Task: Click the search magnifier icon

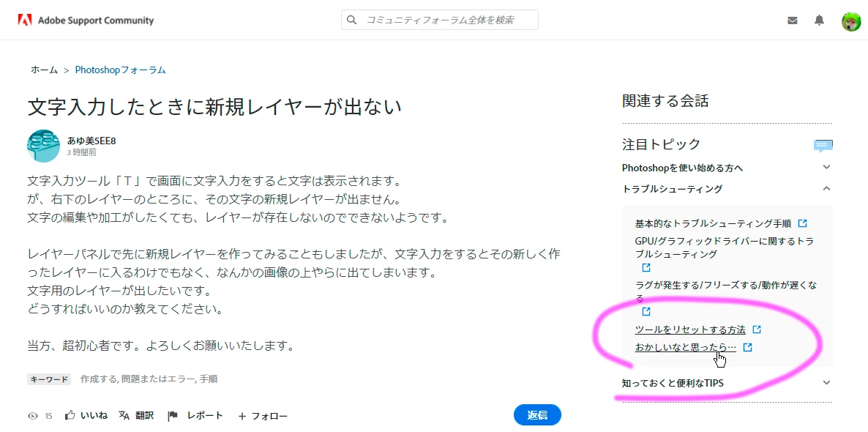Action: coord(351,20)
